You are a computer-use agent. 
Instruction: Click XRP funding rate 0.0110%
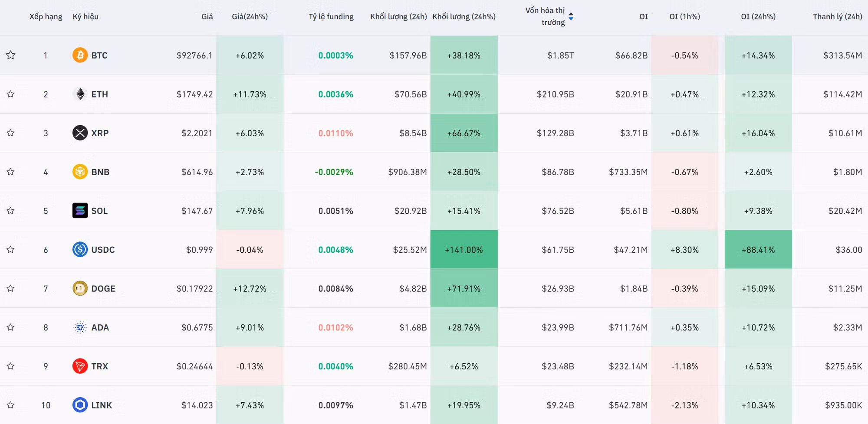[335, 133]
